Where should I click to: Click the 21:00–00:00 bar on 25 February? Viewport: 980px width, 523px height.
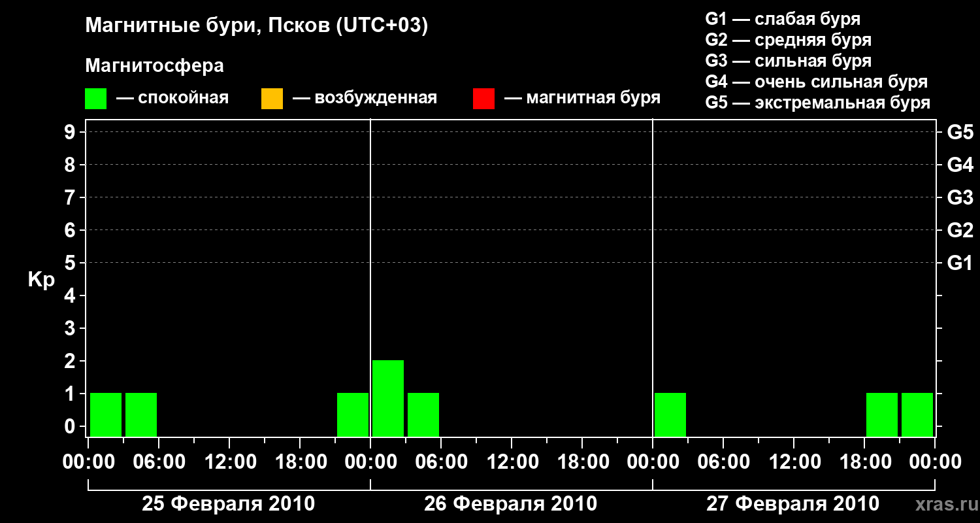353,414
